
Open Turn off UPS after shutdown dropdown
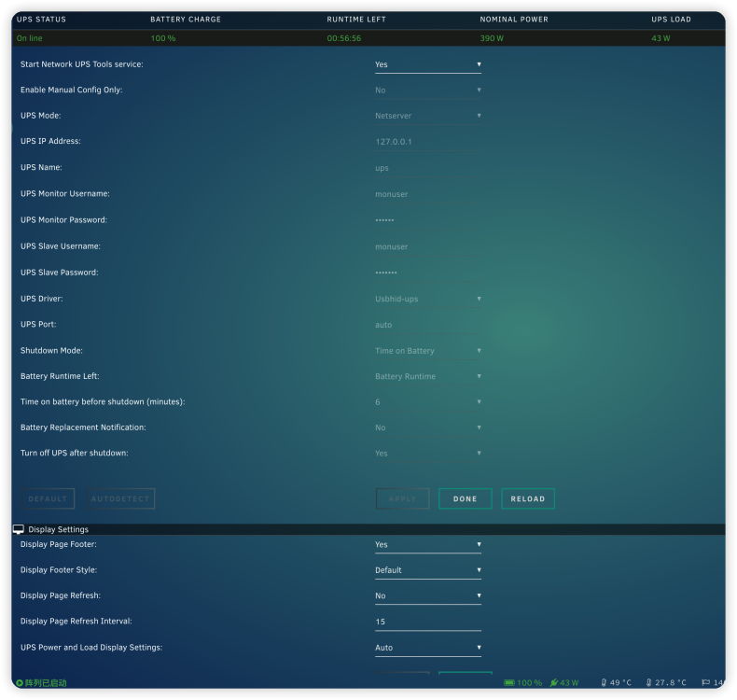pyautogui.click(x=427, y=454)
